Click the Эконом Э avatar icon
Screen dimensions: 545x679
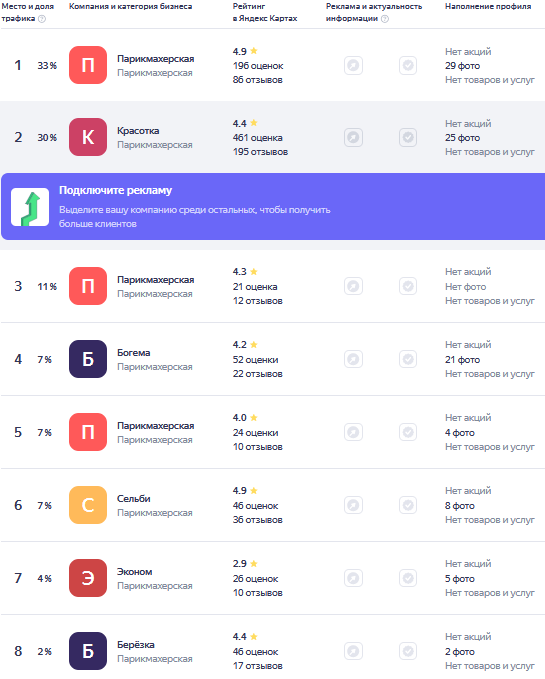[88, 578]
